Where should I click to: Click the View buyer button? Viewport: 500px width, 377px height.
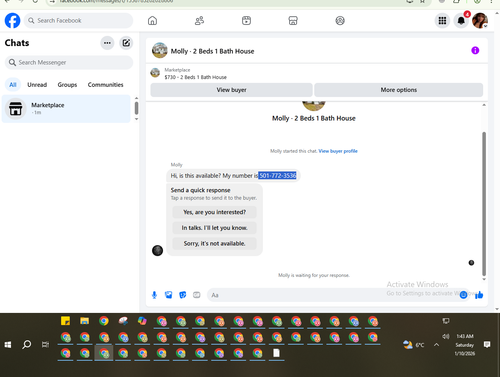click(231, 90)
